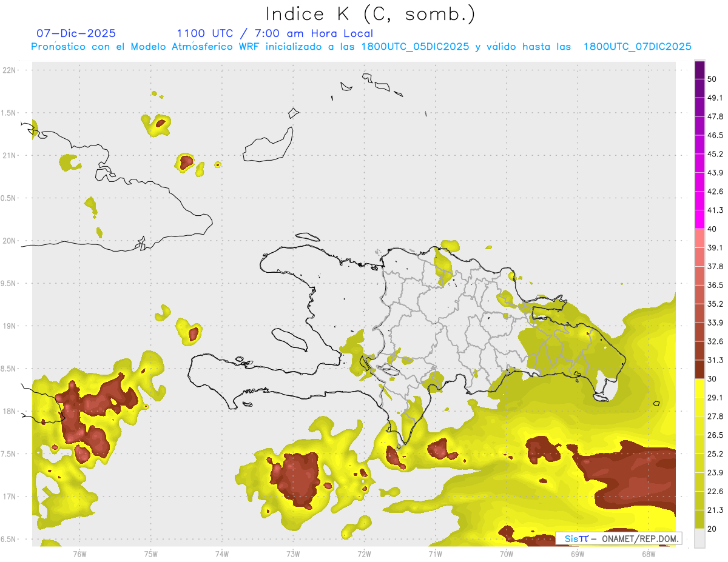Click the 73W longitude axis label
The width and height of the screenshot is (728, 562).
(293, 554)
